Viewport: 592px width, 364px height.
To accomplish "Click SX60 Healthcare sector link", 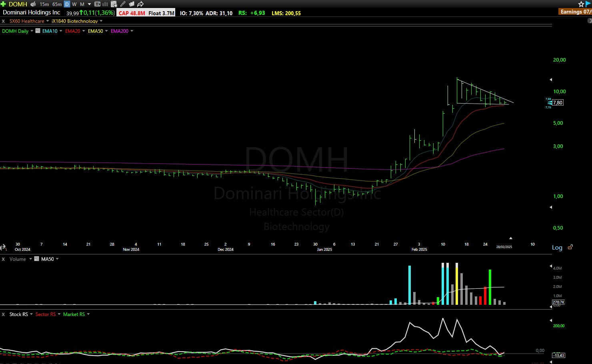I will click(27, 21).
